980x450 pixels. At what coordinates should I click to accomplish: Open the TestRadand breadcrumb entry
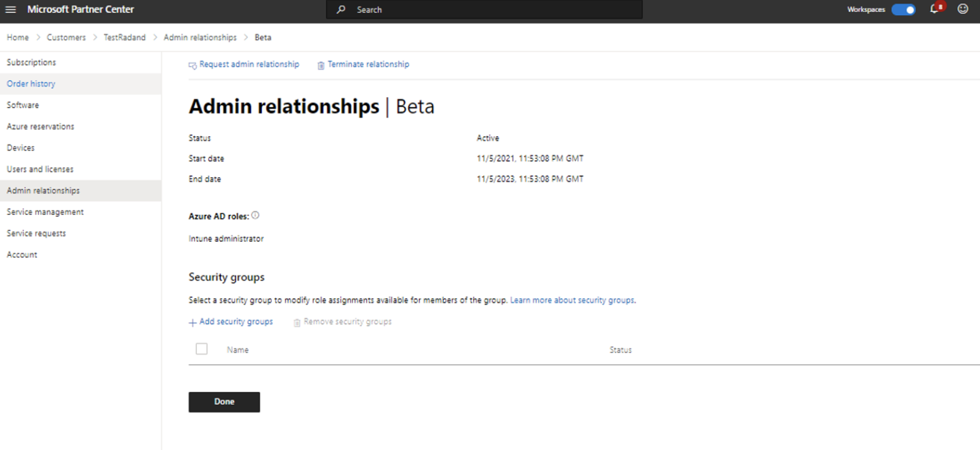tap(124, 37)
